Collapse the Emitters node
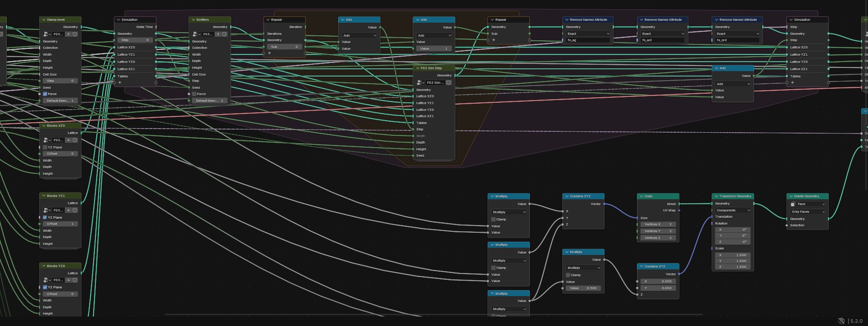Viewport: 868px width, 326px height. (x=193, y=20)
